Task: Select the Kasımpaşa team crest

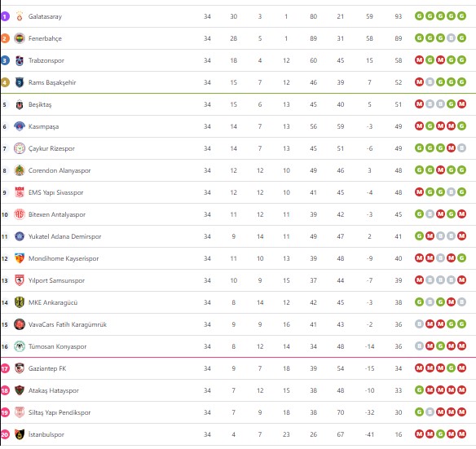Action: point(20,126)
